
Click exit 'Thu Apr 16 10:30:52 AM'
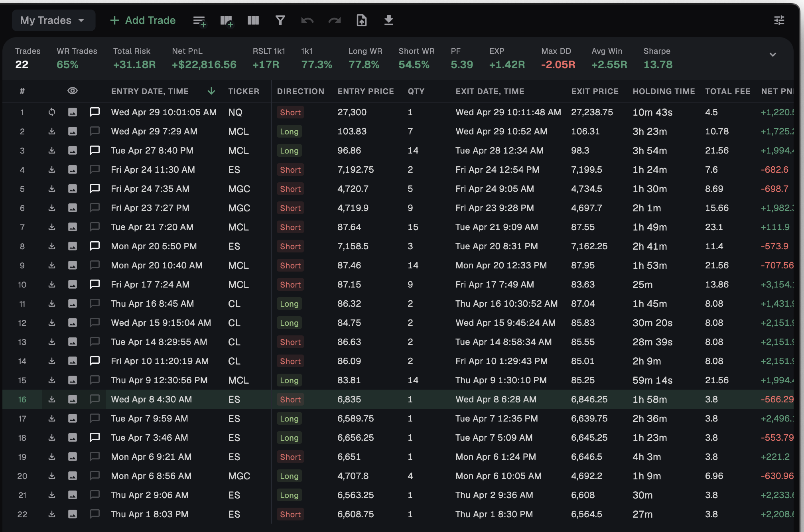tap(506, 303)
